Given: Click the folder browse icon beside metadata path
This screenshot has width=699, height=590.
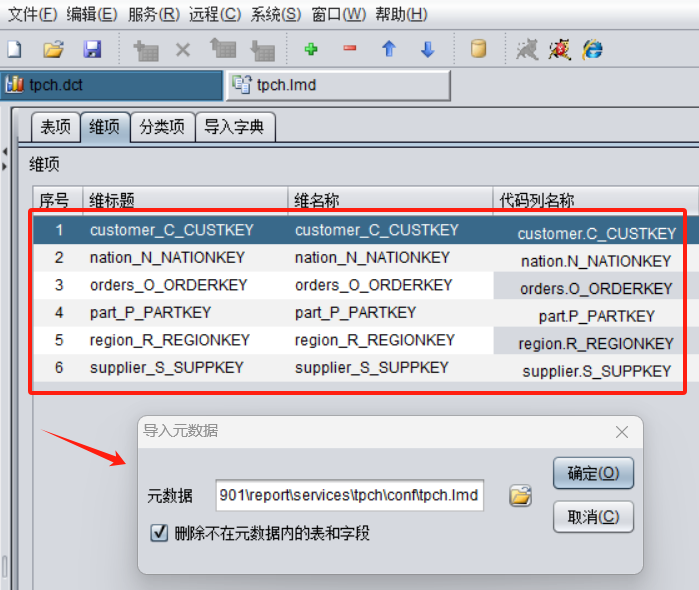Looking at the screenshot, I should [x=520, y=495].
